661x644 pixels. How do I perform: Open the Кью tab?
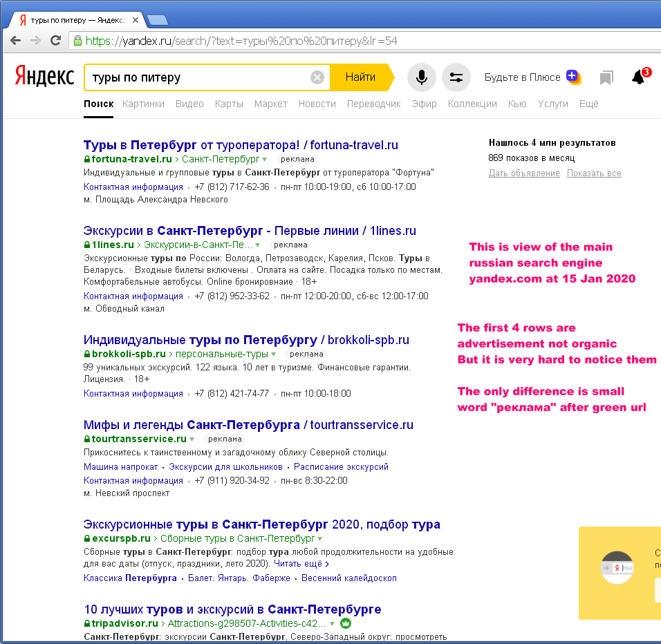click(517, 104)
